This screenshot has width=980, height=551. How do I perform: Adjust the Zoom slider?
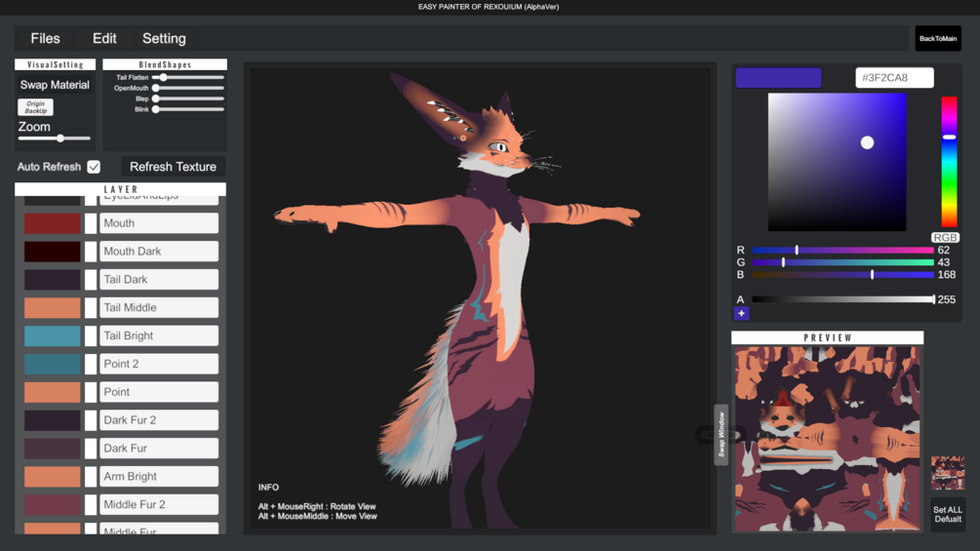(55, 138)
